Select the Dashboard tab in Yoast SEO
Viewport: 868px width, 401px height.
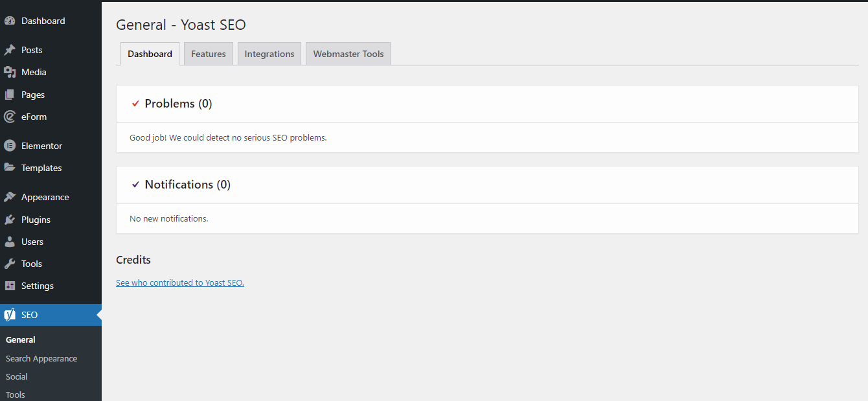point(150,54)
